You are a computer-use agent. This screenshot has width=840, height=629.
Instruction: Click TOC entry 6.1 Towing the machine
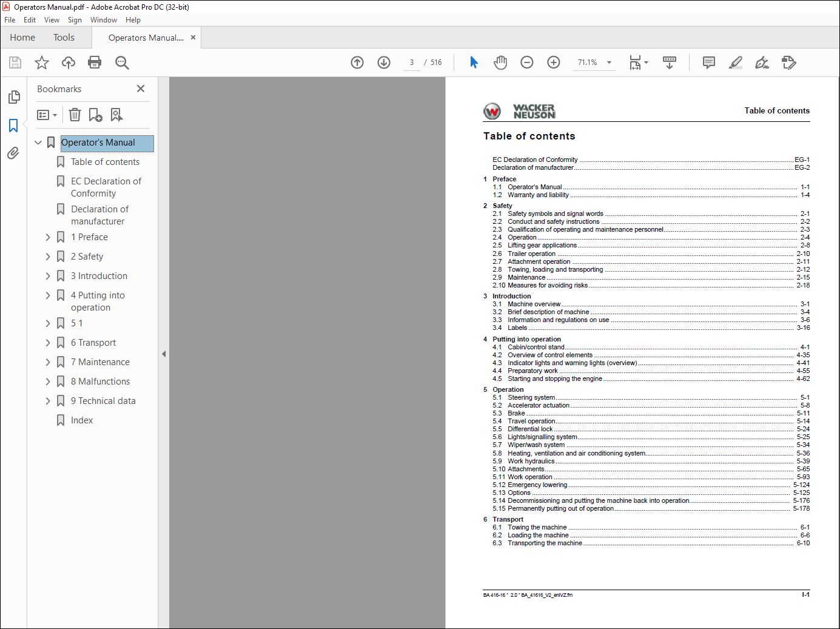(651, 527)
